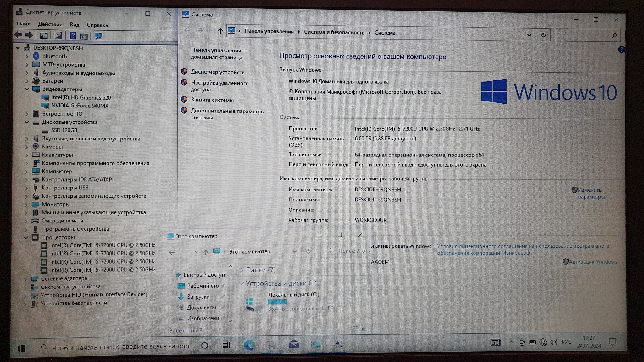Click the Защита системы link
Screen dimensions: 644x362
212,100
